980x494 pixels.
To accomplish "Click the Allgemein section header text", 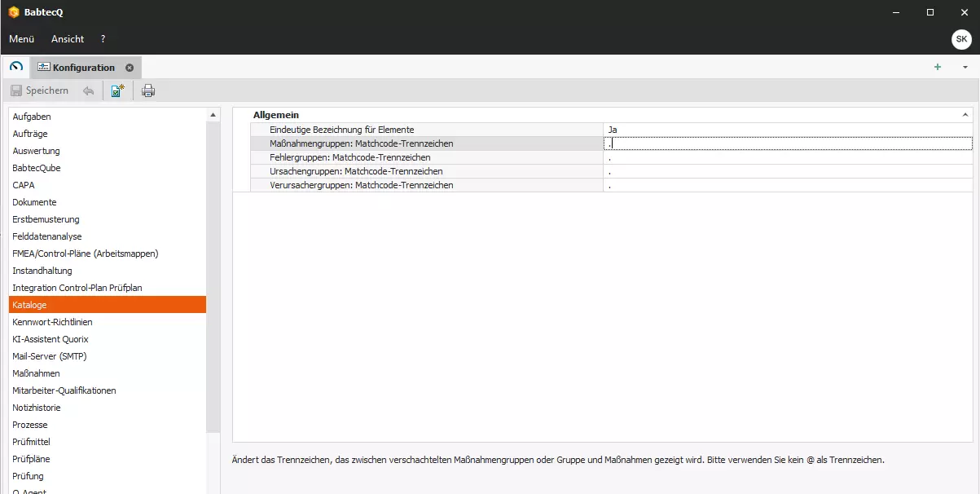I will tap(276, 115).
